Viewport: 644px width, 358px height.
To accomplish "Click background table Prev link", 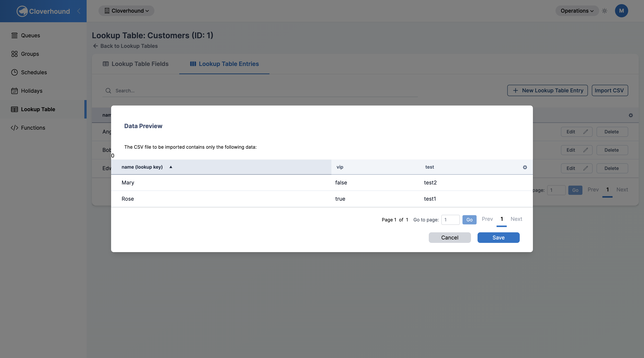I will tap(593, 190).
